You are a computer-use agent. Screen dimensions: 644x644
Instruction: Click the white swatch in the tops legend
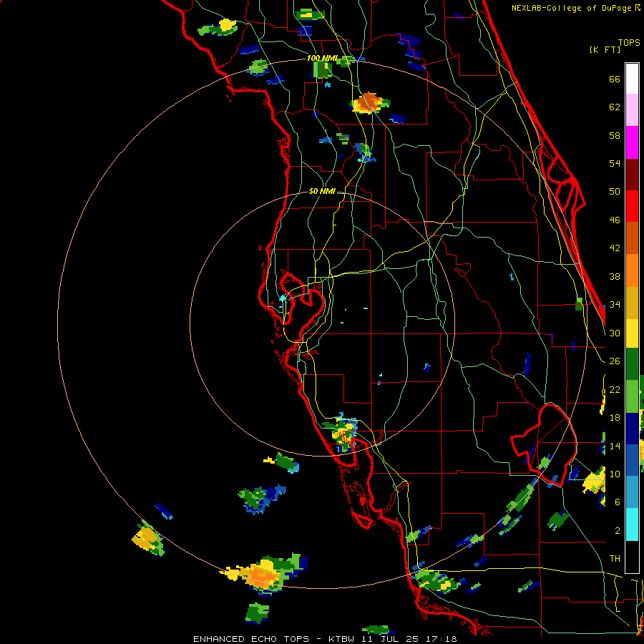tap(632, 79)
